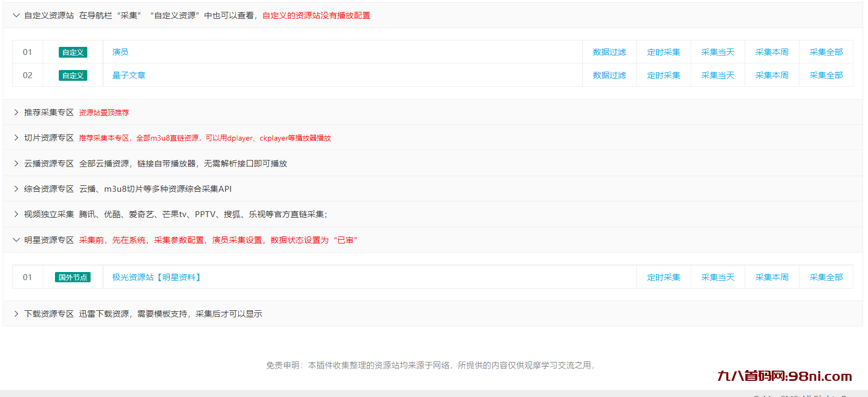868x397 pixels.
Task: Expand the 综合资源专区 section
Action: coord(49,189)
